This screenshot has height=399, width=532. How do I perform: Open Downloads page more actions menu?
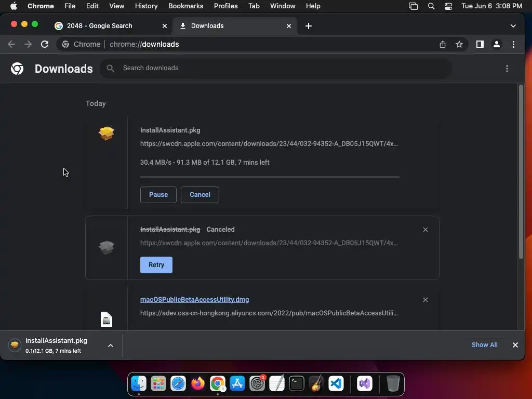[x=507, y=69]
